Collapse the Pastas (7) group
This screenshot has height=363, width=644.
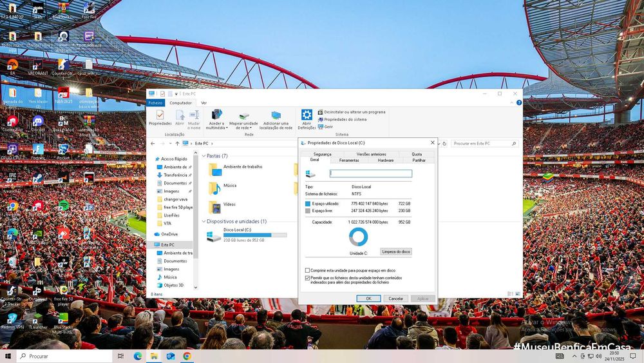coord(204,156)
